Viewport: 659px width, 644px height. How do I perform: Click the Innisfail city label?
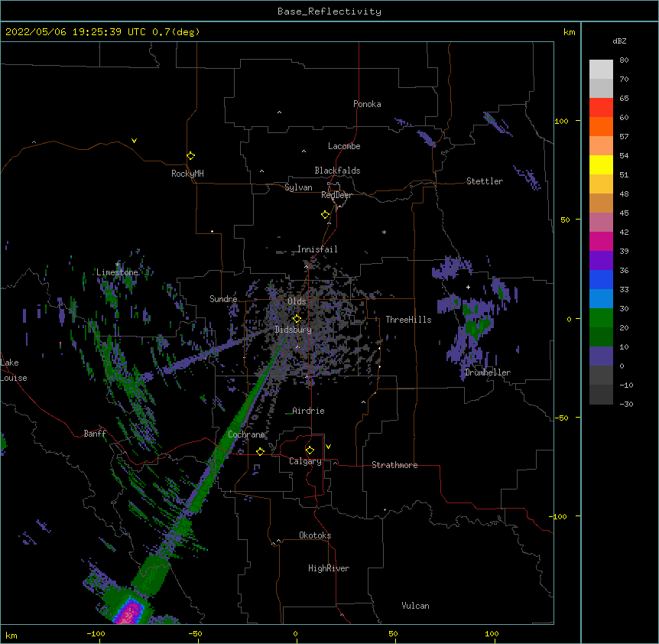click(317, 249)
